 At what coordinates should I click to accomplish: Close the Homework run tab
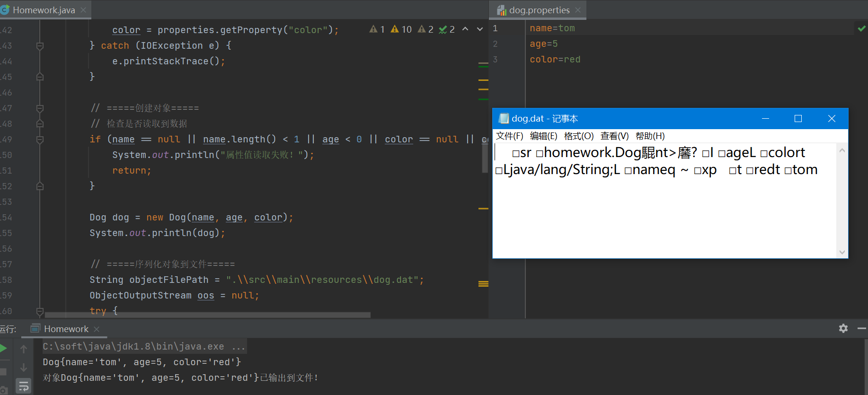point(97,329)
